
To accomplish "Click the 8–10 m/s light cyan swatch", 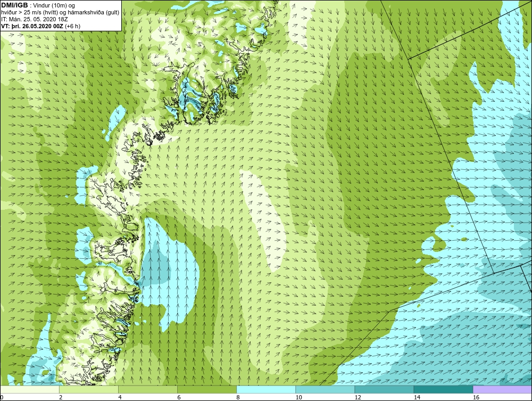I will 265,389.
